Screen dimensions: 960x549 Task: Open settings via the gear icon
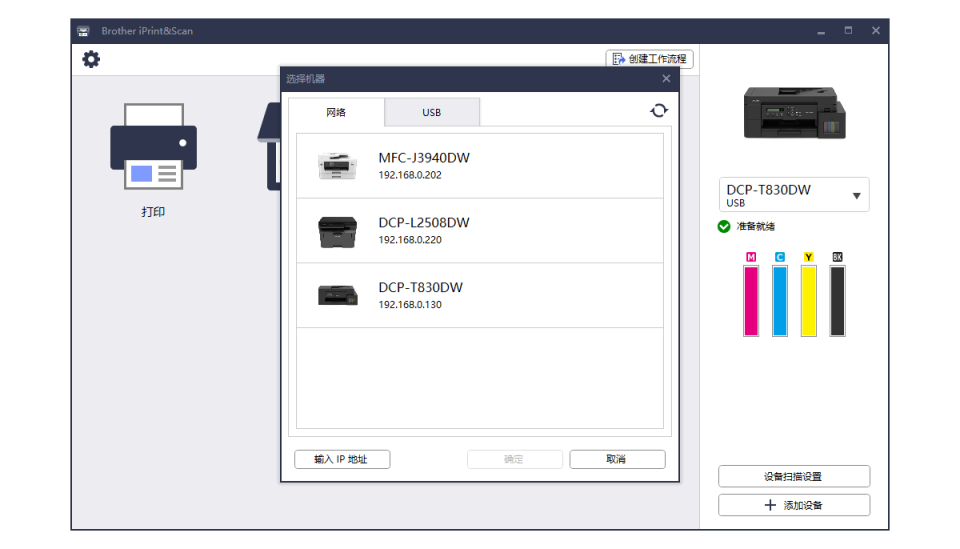[91, 59]
